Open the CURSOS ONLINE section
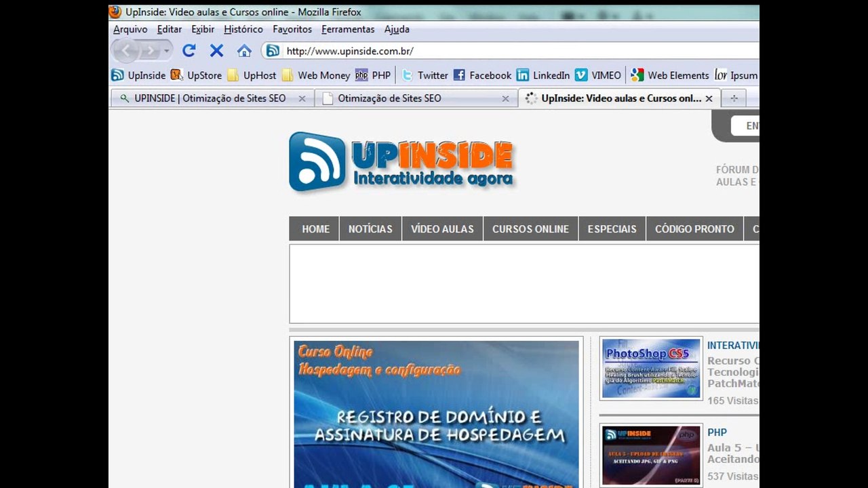Screen dimensions: 868x488 click(x=530, y=229)
